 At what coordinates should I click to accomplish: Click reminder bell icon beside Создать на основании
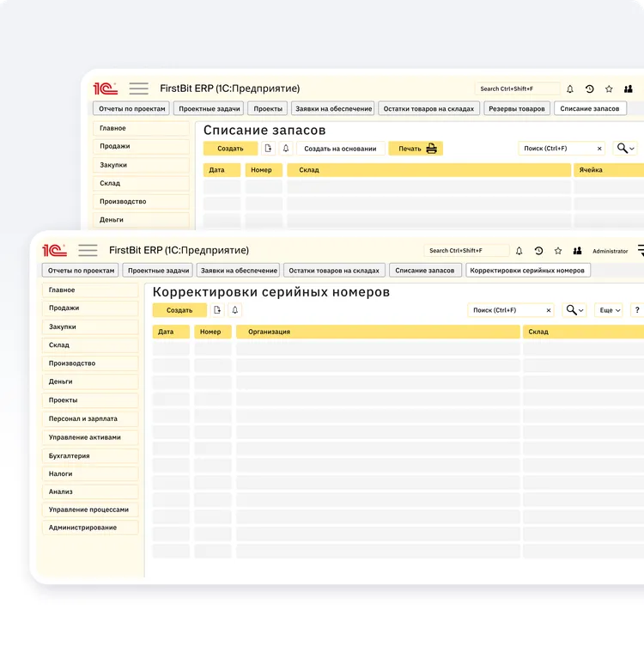tap(286, 149)
